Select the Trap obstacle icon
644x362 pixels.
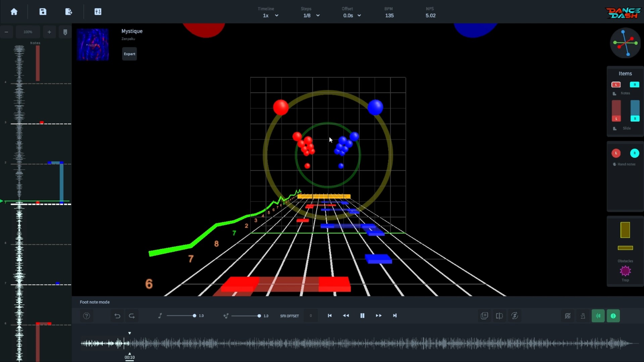pos(625,271)
